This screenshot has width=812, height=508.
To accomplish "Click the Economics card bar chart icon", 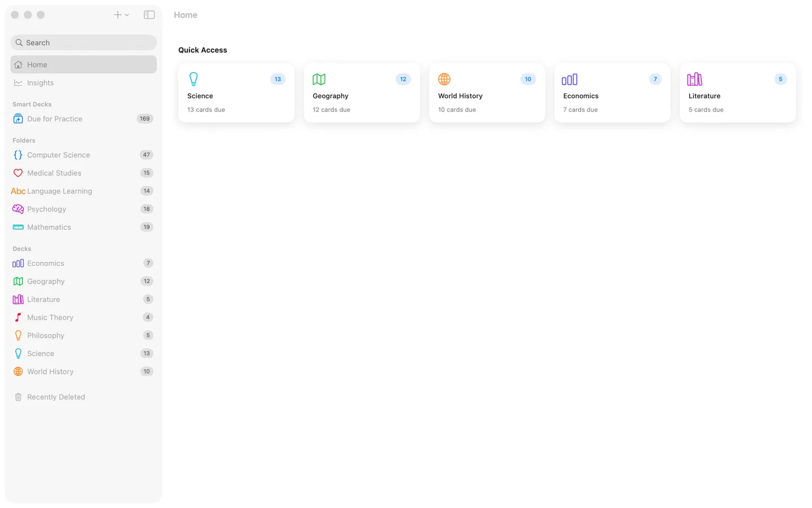I will [x=570, y=80].
